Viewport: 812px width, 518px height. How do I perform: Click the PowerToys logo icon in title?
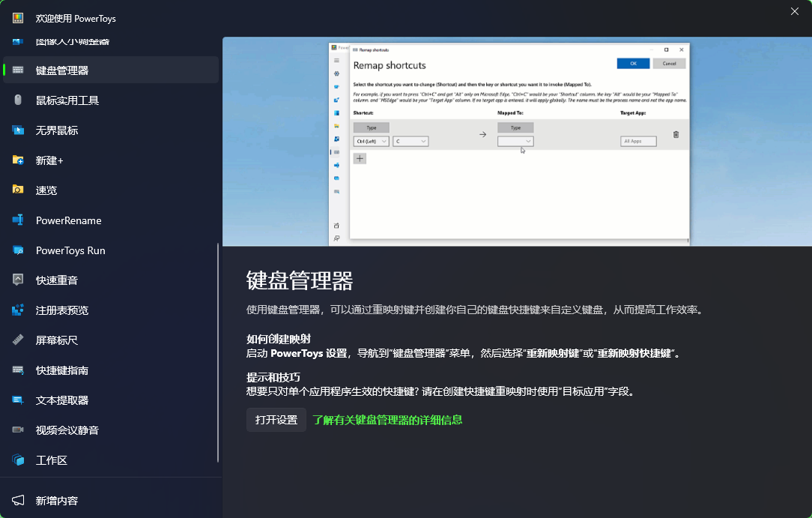coord(18,18)
